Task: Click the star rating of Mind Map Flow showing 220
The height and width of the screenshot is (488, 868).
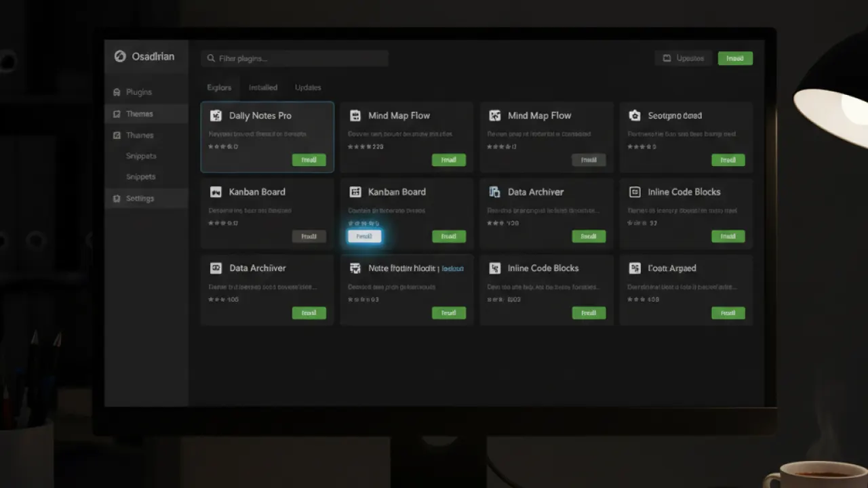Action: [366, 146]
